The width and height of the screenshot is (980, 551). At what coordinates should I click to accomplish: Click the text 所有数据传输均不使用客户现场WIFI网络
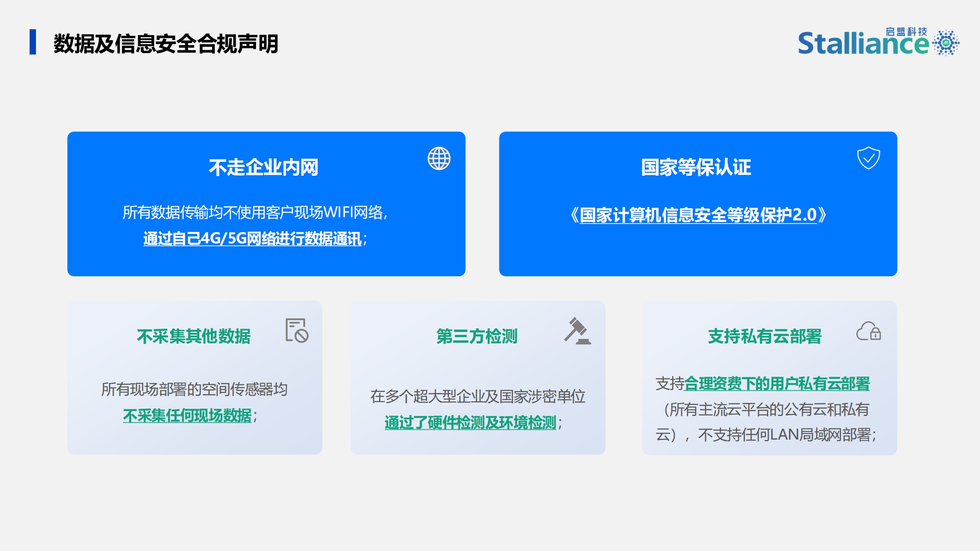pyautogui.click(x=253, y=213)
